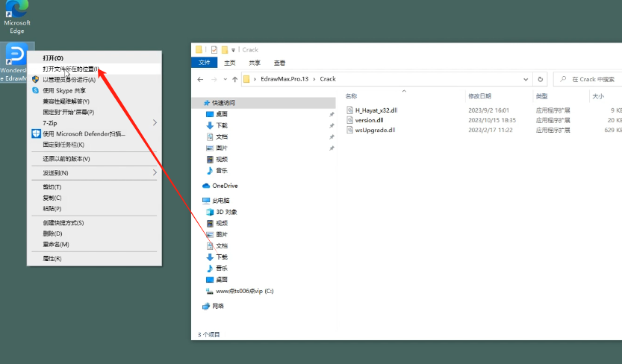
Task: Switch to the 共享 ribbon tab
Action: coord(255,63)
